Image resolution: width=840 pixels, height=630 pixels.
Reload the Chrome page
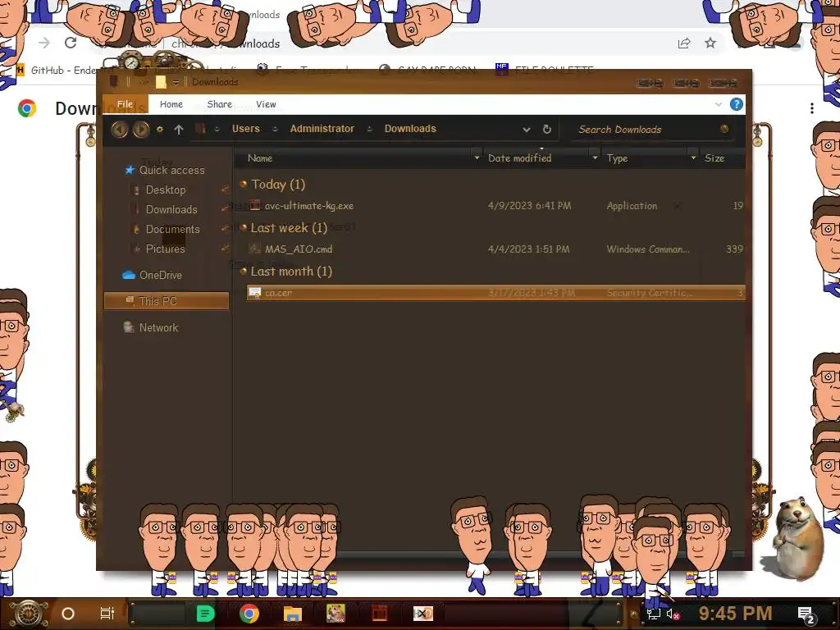[x=71, y=43]
